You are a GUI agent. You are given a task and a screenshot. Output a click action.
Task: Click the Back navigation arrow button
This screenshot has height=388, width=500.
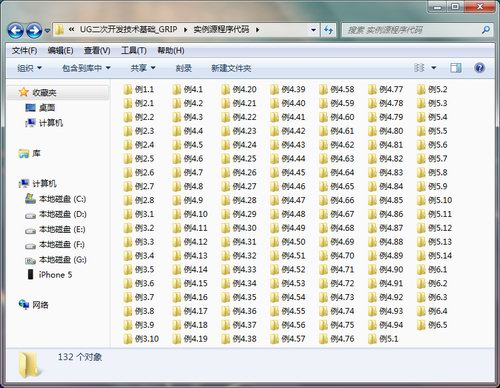[x=16, y=31]
